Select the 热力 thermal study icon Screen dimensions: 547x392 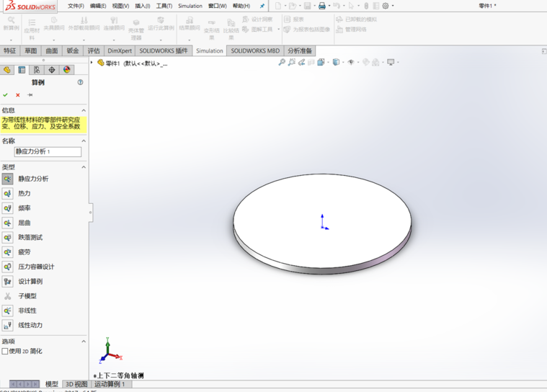pyautogui.click(x=7, y=194)
